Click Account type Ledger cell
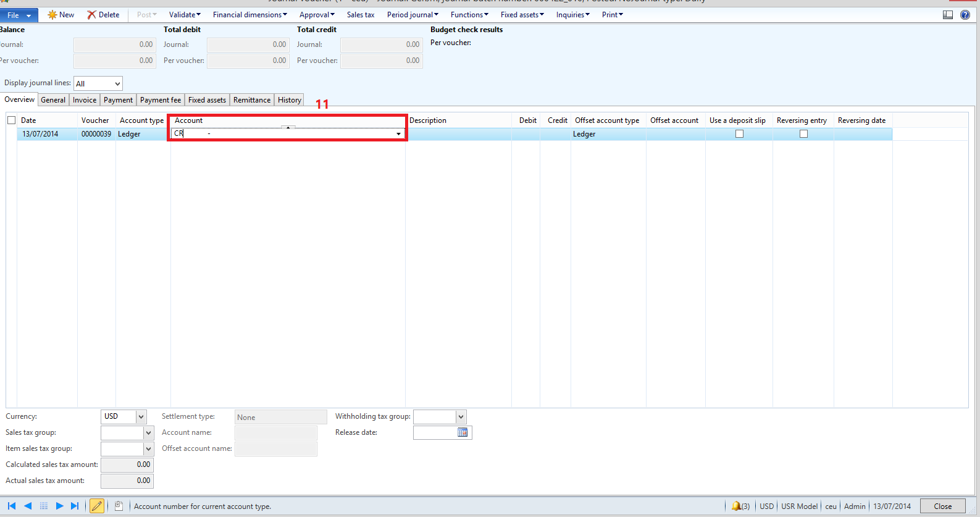Viewport: 980px width, 517px height. [143, 134]
